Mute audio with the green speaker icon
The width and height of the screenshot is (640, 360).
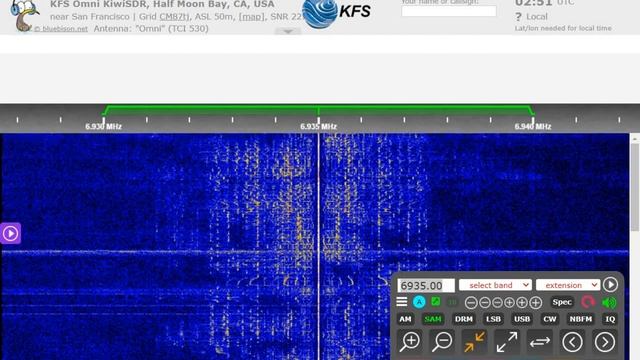click(x=609, y=302)
